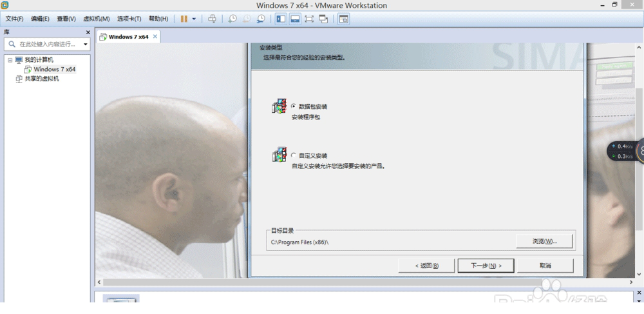Click the library search input field

point(47,44)
